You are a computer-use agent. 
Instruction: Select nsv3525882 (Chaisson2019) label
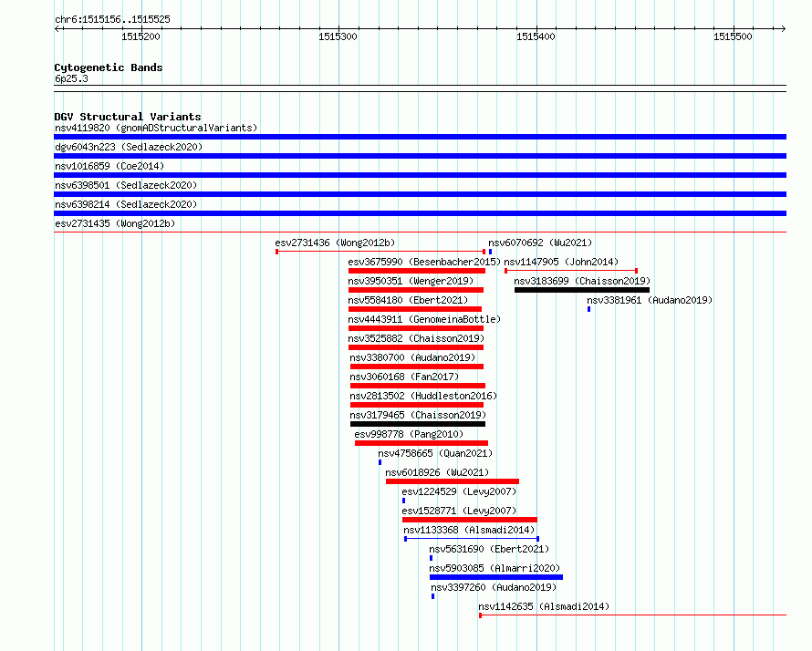coord(416,338)
